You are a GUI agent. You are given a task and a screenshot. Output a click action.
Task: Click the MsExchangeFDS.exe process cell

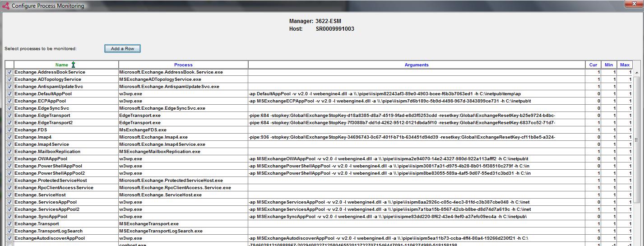[x=183, y=130]
